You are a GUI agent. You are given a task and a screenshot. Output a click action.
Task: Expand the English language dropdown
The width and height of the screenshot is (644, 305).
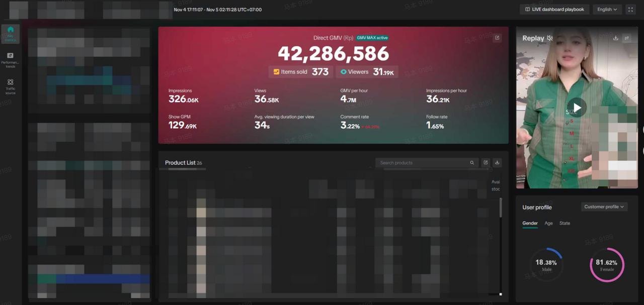[x=607, y=9]
